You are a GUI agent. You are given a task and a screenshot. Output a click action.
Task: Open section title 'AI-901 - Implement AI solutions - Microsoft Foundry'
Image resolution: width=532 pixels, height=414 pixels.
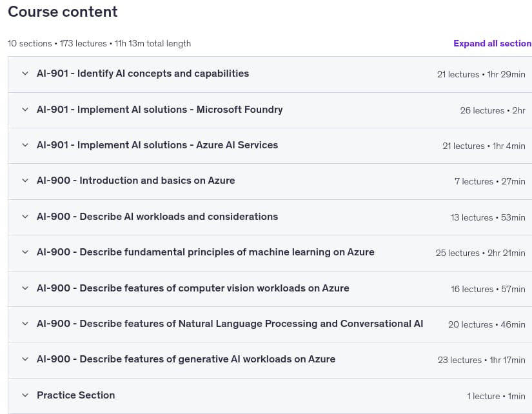pyautogui.click(x=159, y=110)
